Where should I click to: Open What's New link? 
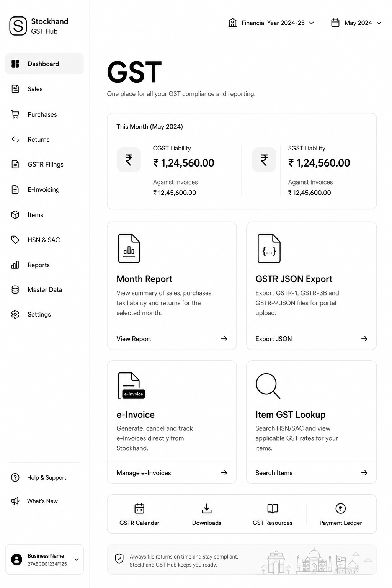42,501
